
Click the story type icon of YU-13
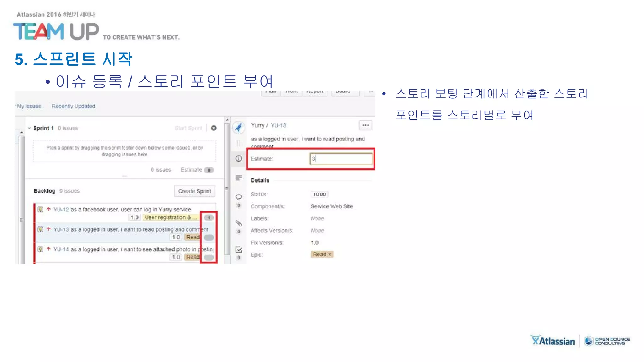(x=40, y=229)
